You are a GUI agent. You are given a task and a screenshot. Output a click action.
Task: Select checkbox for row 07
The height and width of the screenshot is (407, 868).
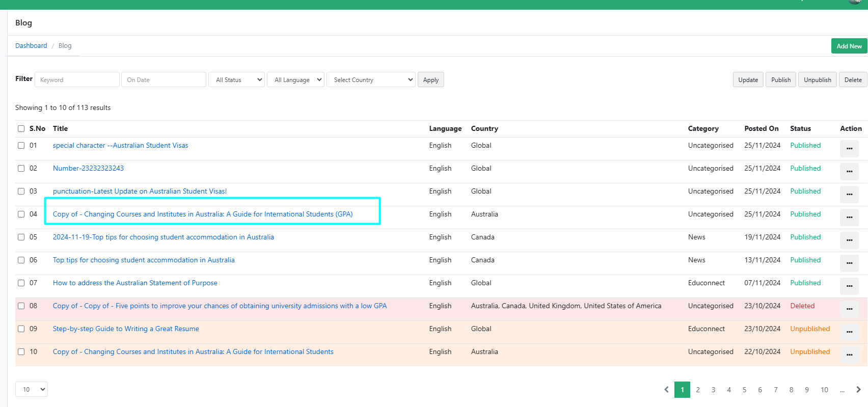click(x=21, y=283)
